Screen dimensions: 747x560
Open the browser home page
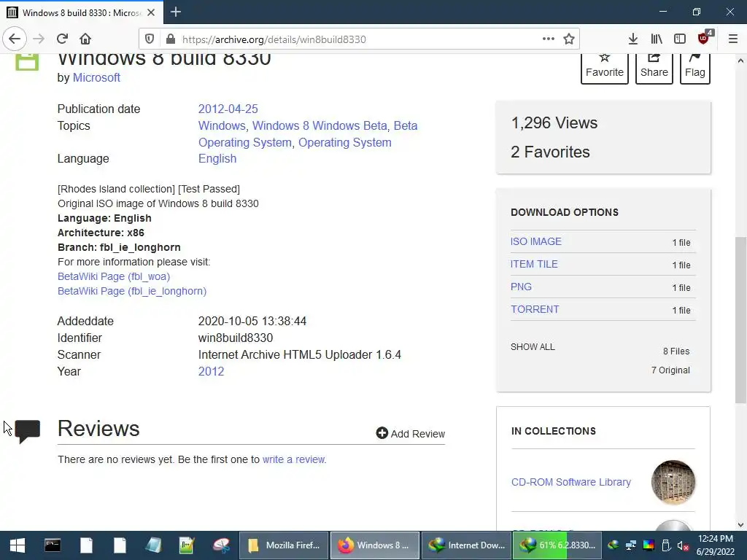point(85,39)
